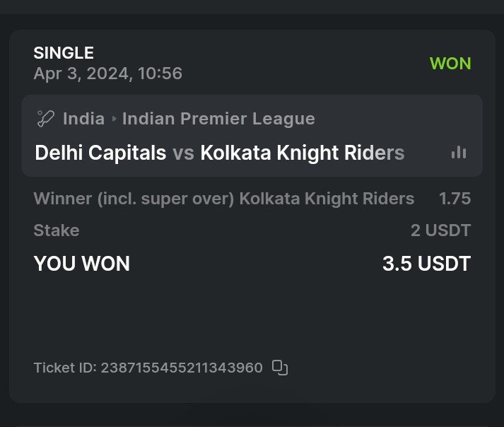
Task: Click the 3.5 USDT winnings amount
Action: click(426, 264)
